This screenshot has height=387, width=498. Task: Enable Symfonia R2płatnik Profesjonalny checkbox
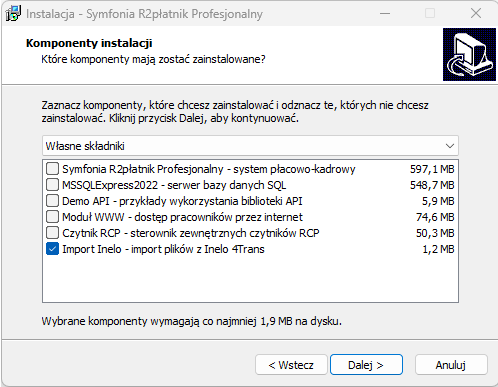point(53,169)
